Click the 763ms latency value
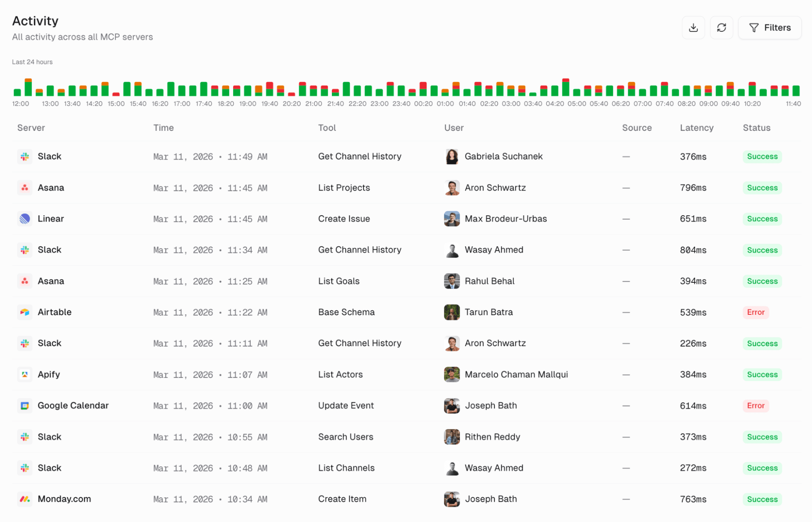The image size is (812, 522). coord(693,499)
